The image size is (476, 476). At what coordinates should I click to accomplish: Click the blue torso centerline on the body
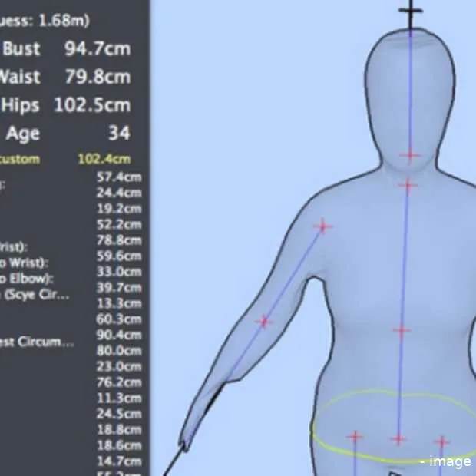coord(405,261)
